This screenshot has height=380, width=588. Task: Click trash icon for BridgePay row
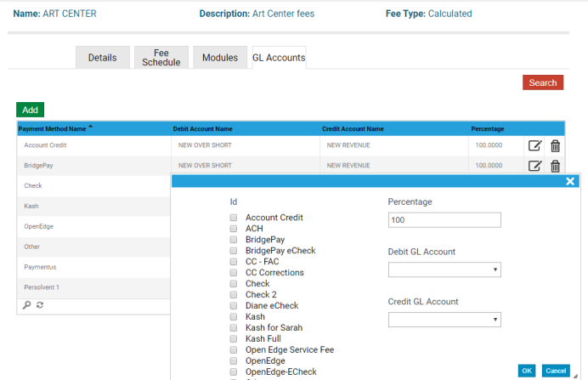pos(555,166)
